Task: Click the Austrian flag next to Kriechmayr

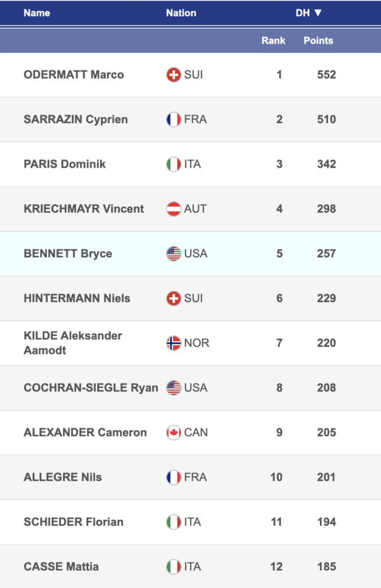Action: click(174, 209)
